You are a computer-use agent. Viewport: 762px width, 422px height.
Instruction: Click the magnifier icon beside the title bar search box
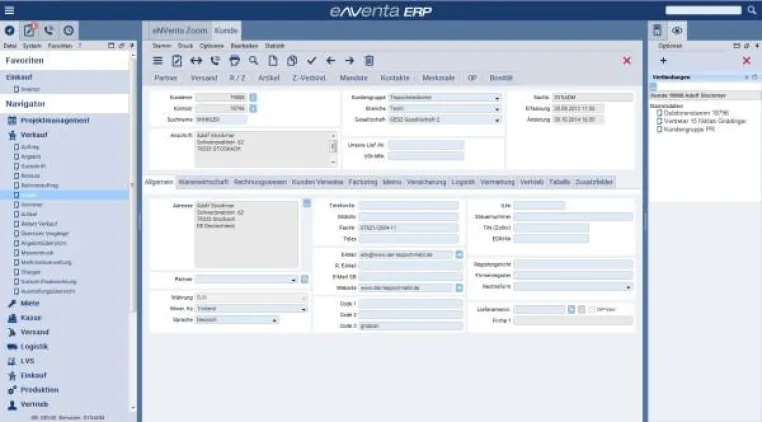coord(751,10)
